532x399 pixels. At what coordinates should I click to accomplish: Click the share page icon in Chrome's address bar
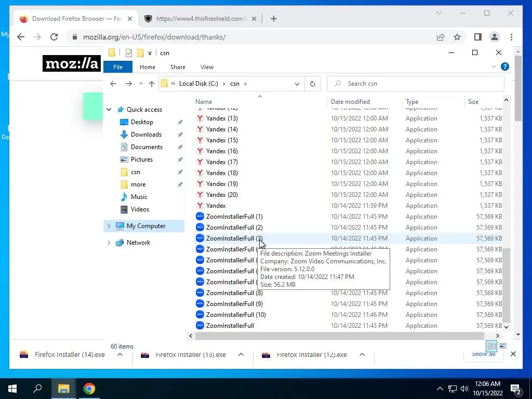[441, 37]
